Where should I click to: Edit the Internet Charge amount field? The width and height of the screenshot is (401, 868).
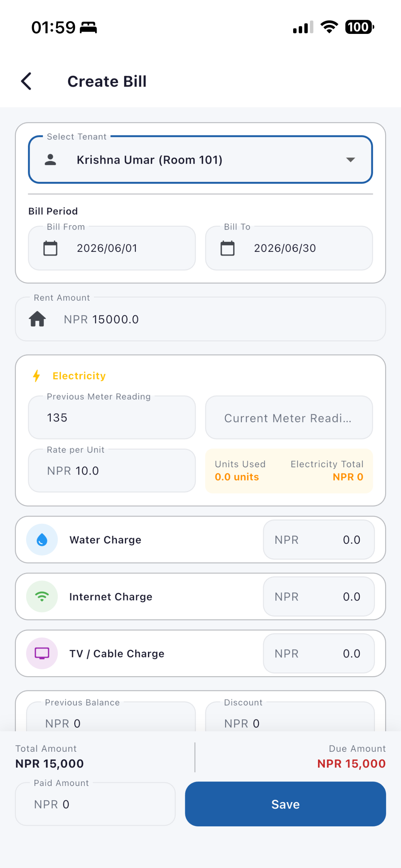point(319,596)
